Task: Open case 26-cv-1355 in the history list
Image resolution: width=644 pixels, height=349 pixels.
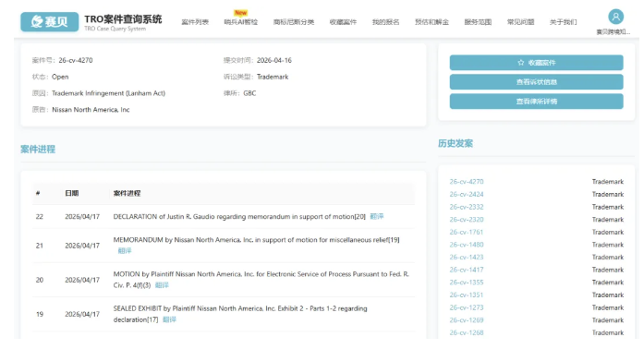Action: click(x=467, y=283)
